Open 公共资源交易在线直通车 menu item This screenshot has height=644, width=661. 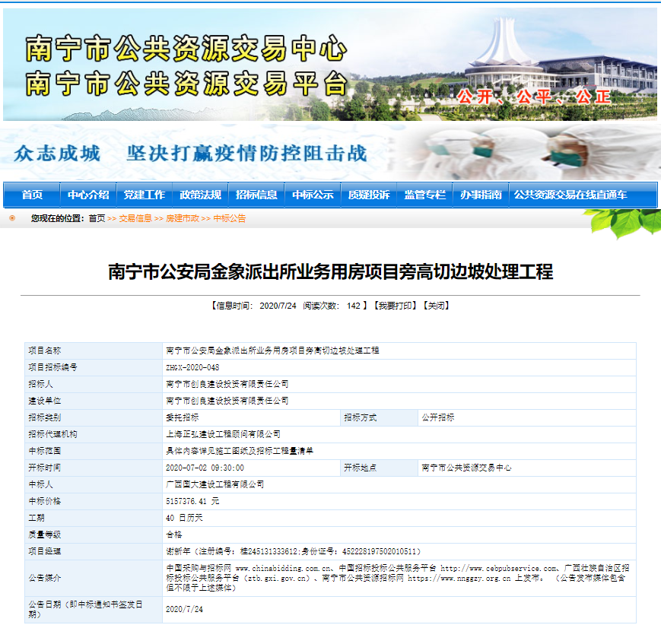point(570,195)
